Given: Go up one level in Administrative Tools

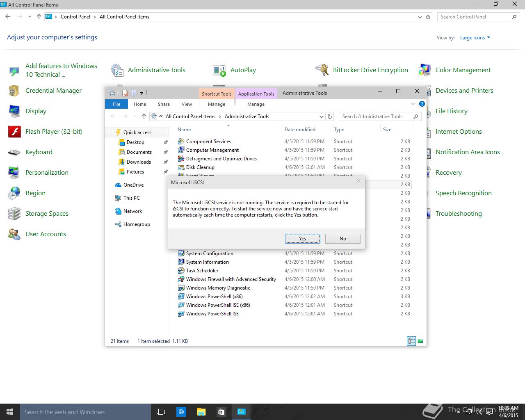Looking at the screenshot, I should point(144,116).
